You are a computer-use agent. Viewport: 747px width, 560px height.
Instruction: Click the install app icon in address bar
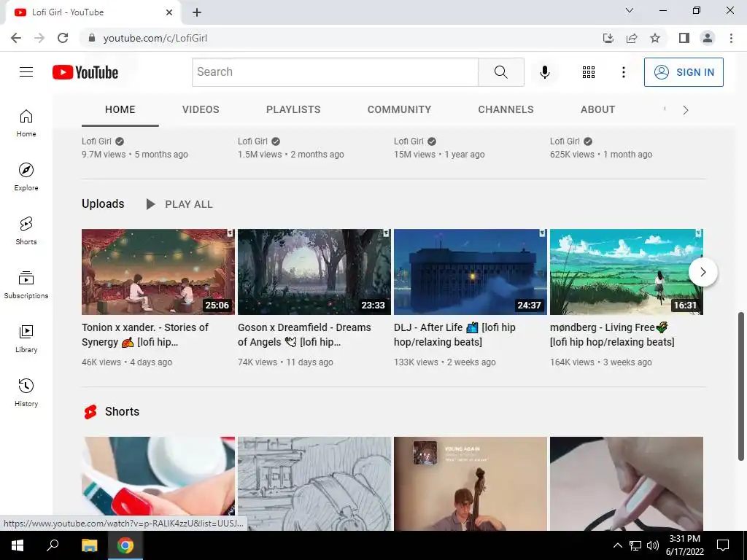(608, 38)
